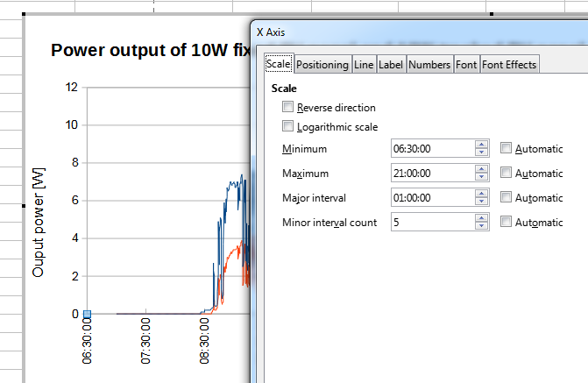
Task: Toggle Automatic for Minor interval count
Action: click(x=506, y=222)
